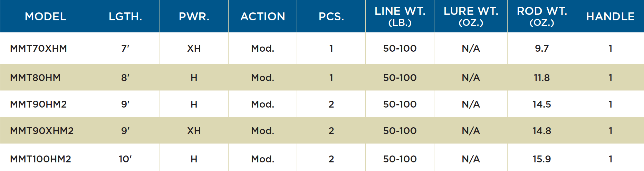
Task: Click the HANDLE column header
Action: pyautogui.click(x=610, y=17)
